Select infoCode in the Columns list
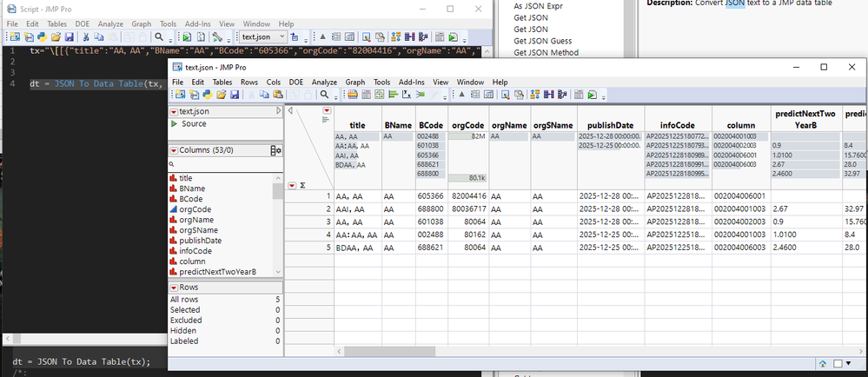The image size is (868, 377). point(195,251)
